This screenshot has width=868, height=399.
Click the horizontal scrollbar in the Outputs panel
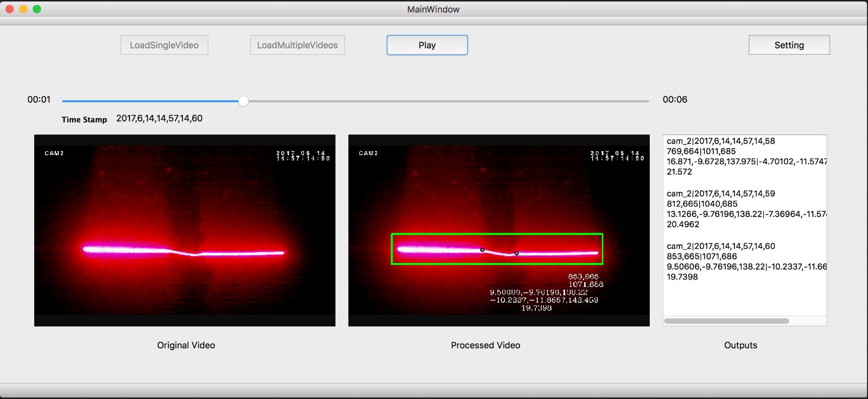tap(726, 321)
